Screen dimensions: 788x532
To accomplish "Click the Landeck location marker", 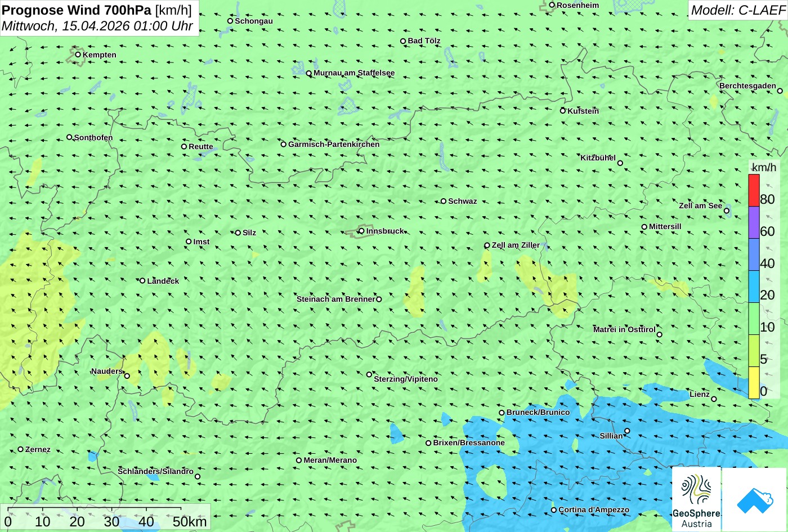I will 142,280.
